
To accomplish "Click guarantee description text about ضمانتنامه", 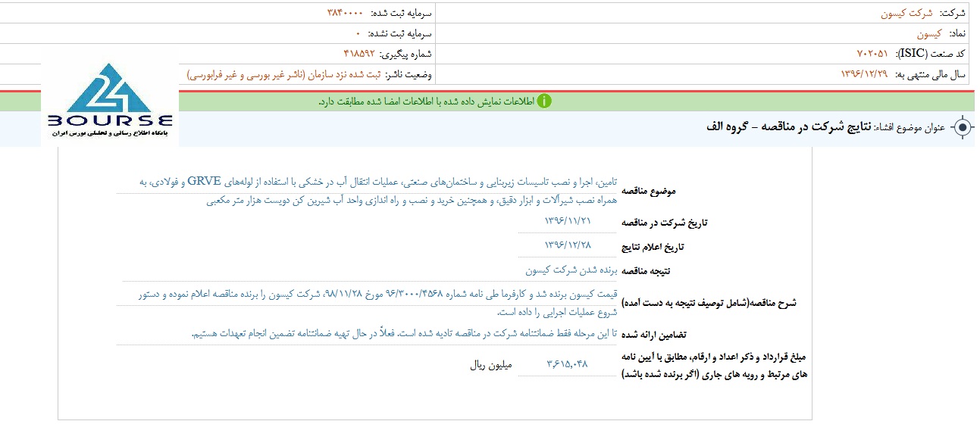I will [405, 334].
